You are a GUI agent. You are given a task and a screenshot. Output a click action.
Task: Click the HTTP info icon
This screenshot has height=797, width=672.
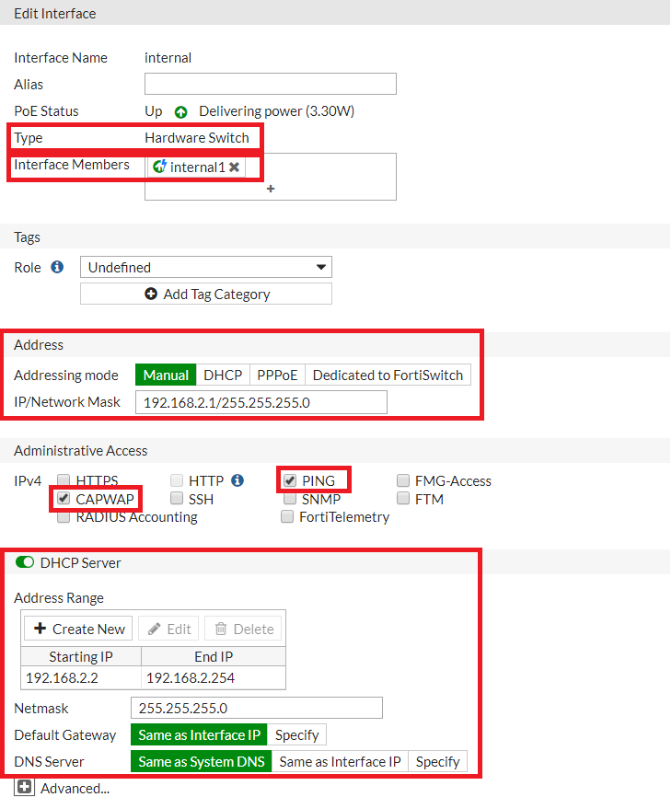pos(238,480)
